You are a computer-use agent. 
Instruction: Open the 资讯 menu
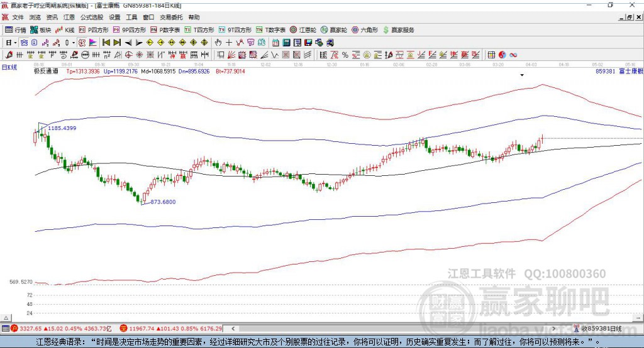tap(52, 17)
